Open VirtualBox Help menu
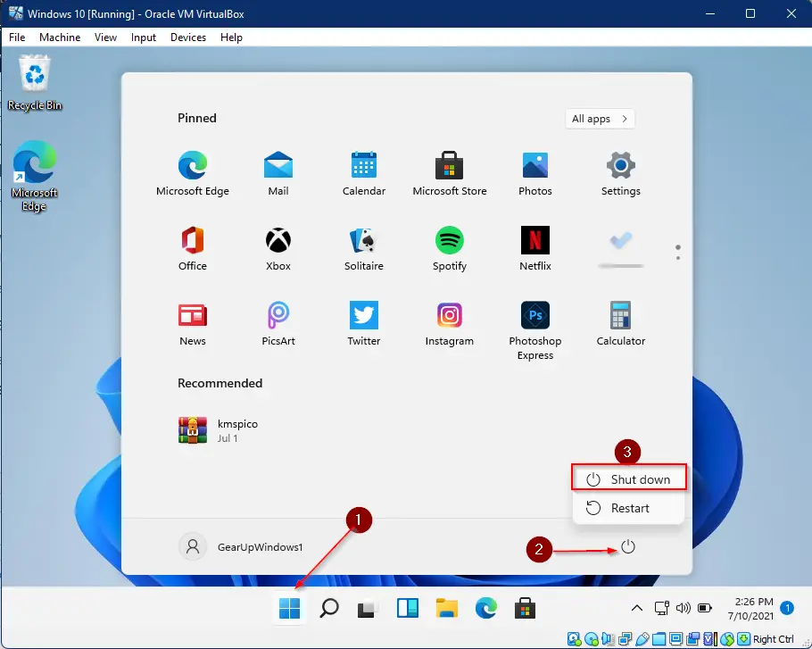Image resolution: width=812 pixels, height=649 pixels. tap(231, 37)
